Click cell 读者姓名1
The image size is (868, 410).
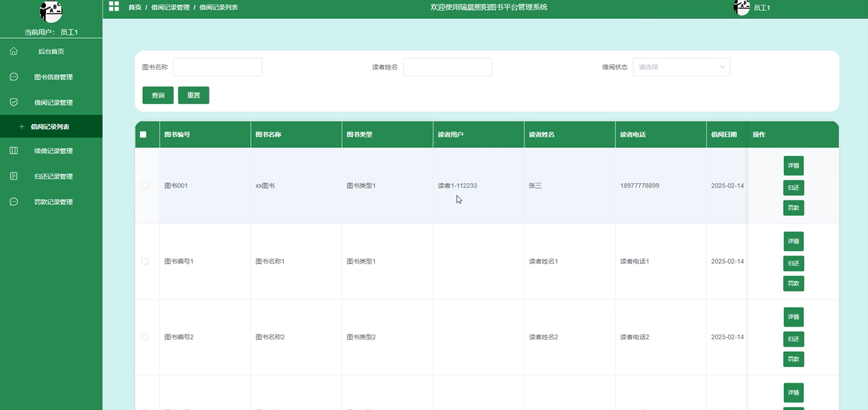543,261
